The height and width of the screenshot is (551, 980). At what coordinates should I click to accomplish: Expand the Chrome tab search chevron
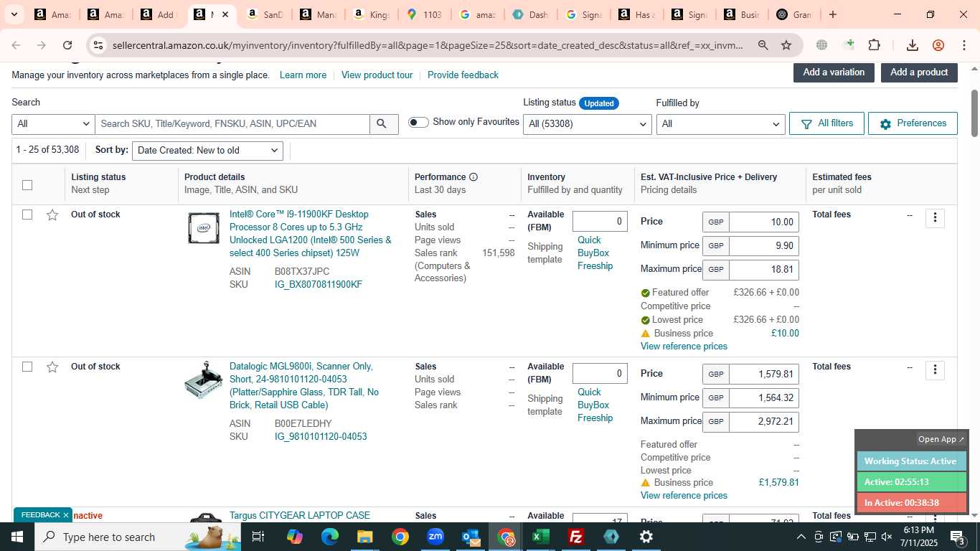[x=14, y=14]
